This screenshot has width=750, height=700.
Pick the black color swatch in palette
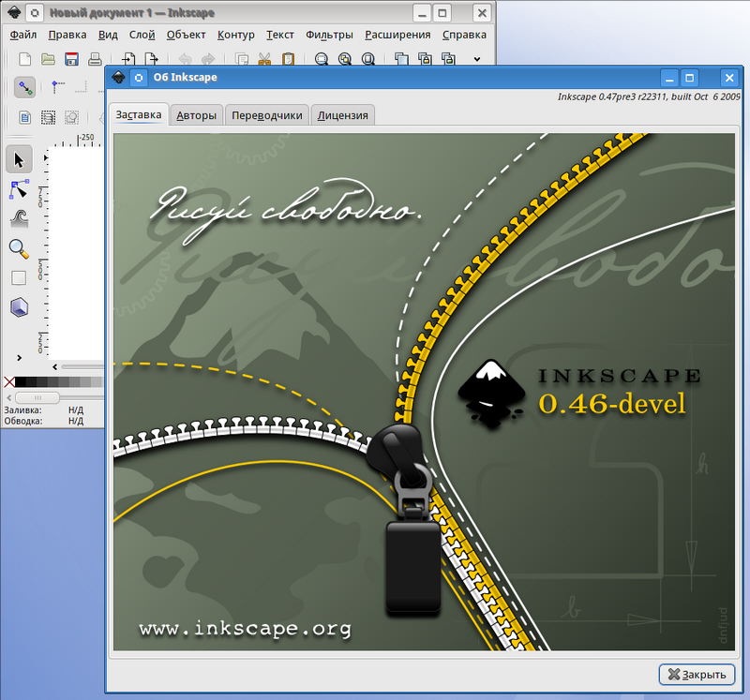click(x=20, y=381)
